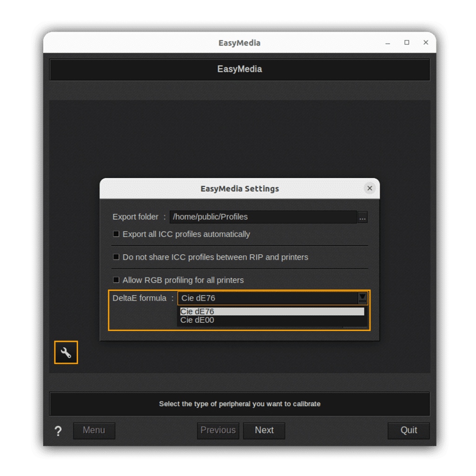Collapse the DeltaE formula dropdown arrow
Viewport: 476px width, 476px height.
point(363,298)
